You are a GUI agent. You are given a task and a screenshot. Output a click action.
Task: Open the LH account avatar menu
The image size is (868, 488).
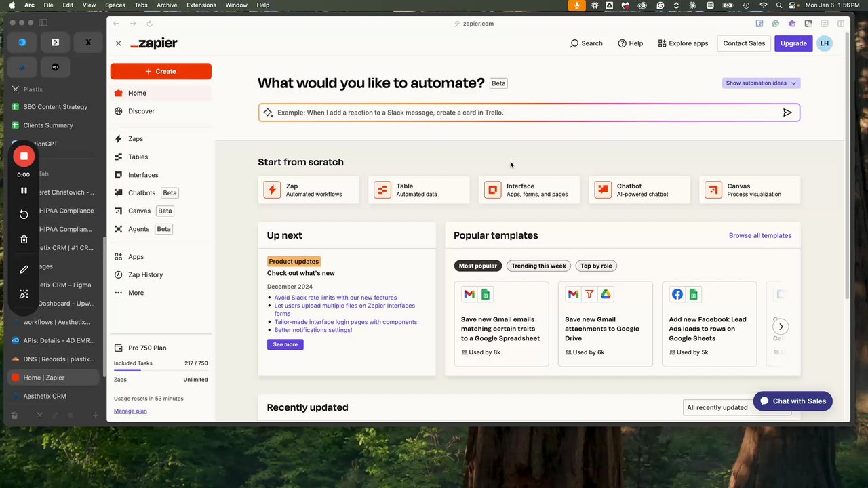click(825, 43)
